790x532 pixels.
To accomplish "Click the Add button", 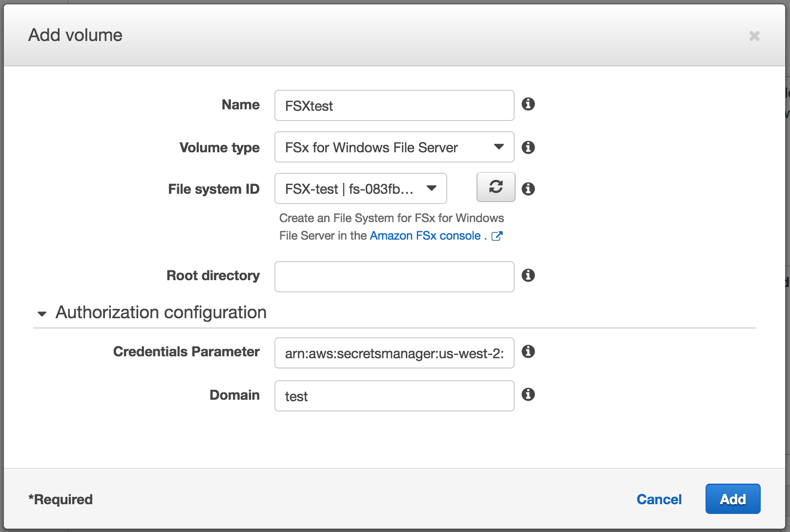I will pos(733,499).
